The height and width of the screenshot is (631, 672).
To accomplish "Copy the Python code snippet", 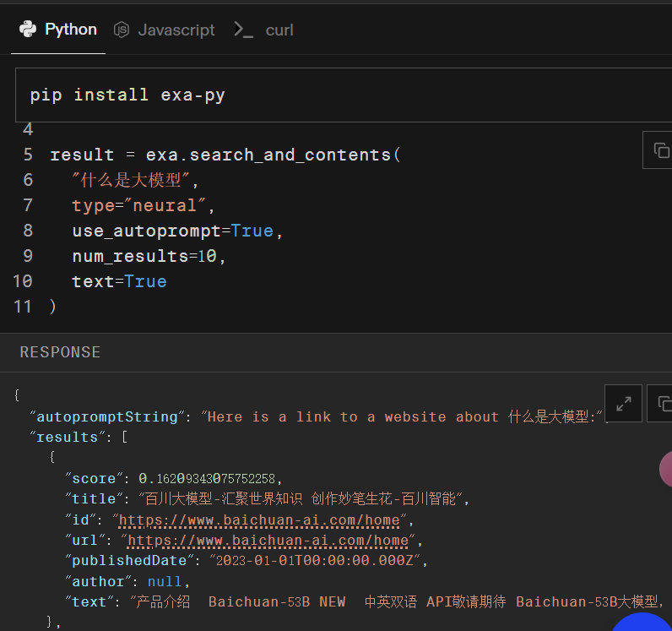I will 660,150.
